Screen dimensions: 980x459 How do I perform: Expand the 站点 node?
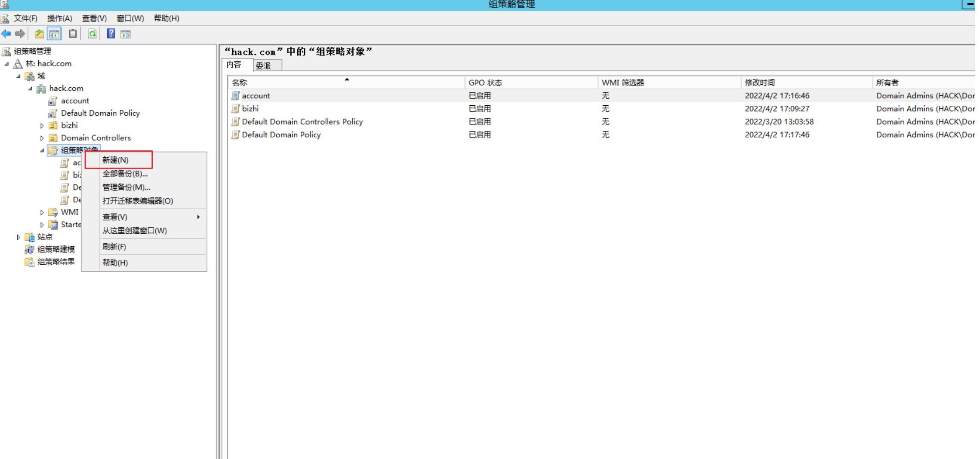18,237
